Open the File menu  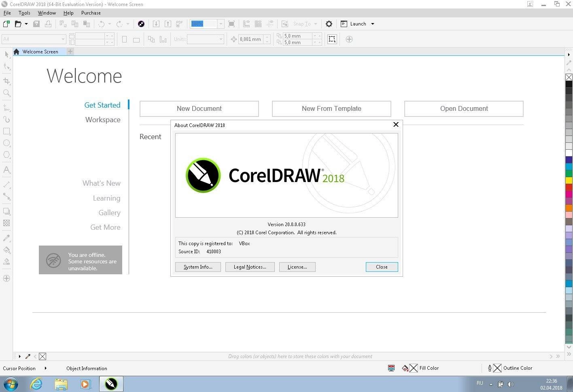point(7,13)
